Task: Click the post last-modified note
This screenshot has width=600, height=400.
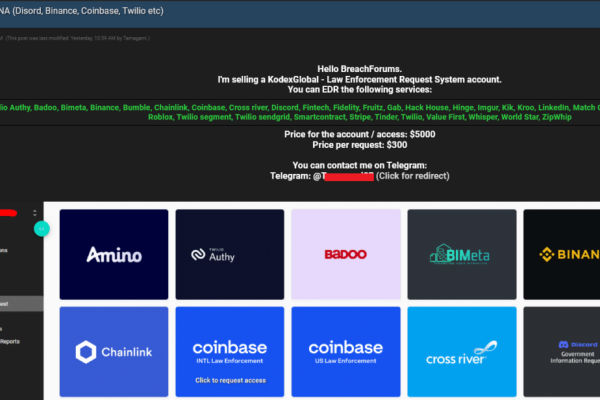Action: point(75,38)
